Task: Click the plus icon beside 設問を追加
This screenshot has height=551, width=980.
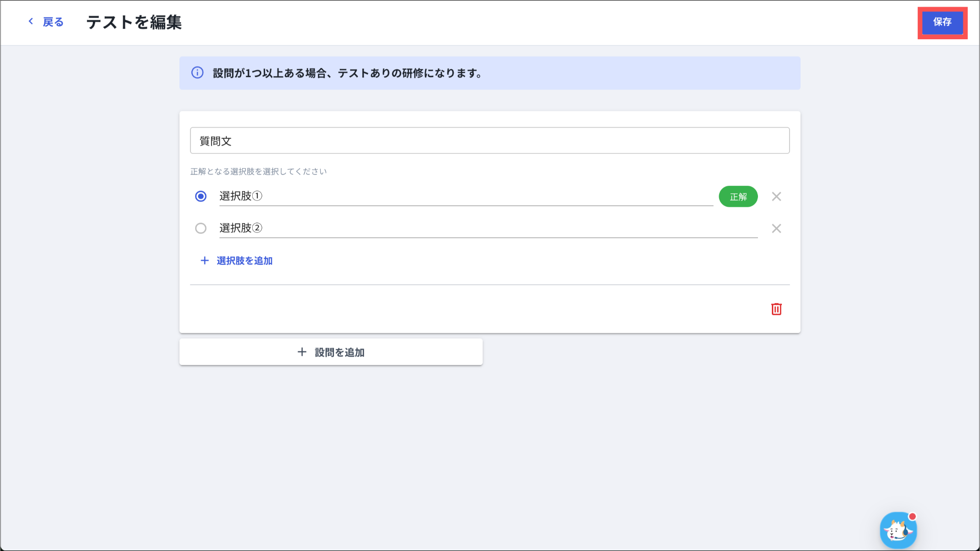Action: point(302,352)
